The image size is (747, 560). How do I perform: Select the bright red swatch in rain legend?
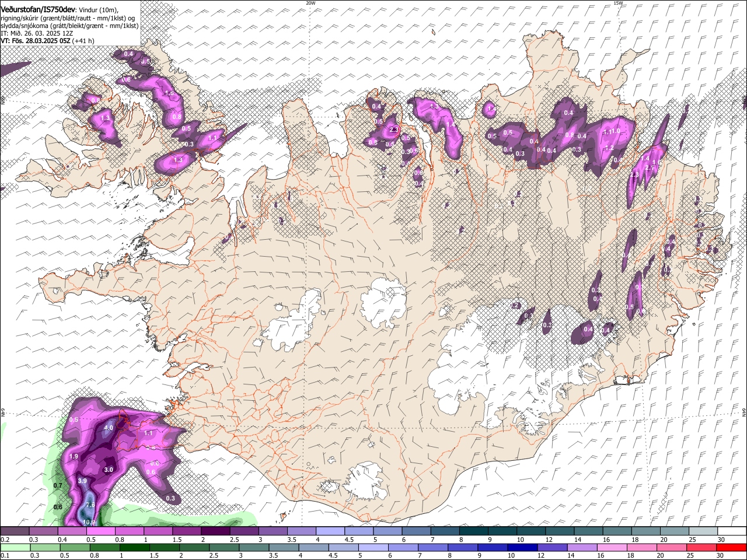[x=731, y=547]
